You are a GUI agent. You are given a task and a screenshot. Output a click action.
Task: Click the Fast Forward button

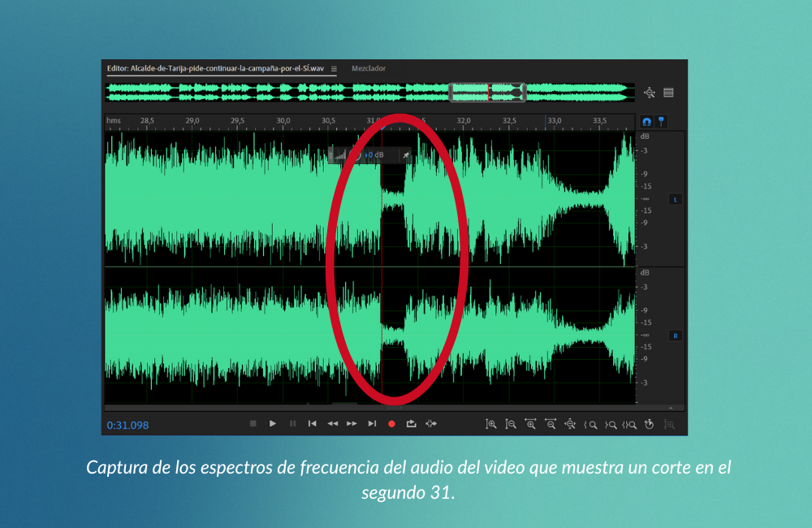[352, 423]
